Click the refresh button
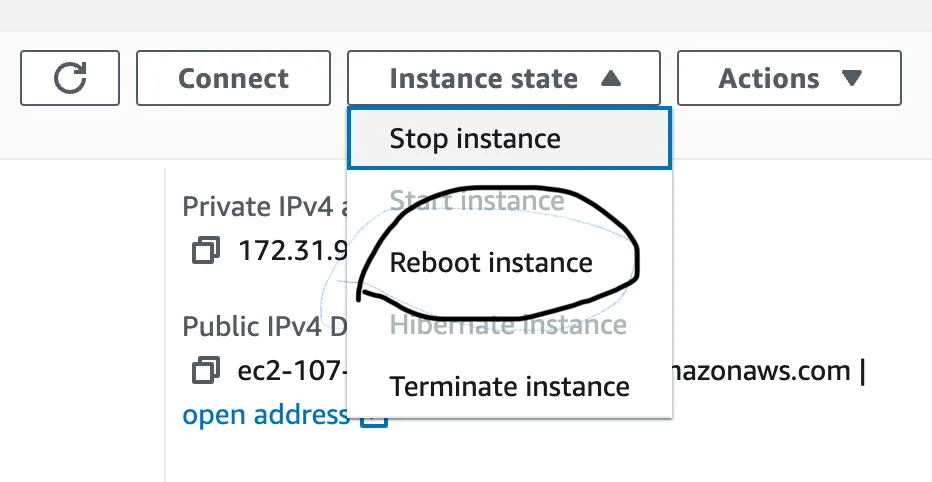The image size is (932, 482). (70, 79)
